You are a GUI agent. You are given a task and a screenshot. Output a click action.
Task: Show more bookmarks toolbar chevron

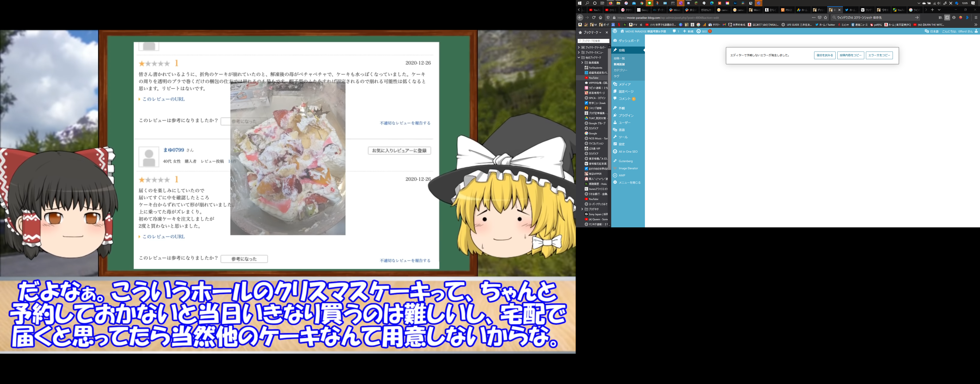(975, 25)
